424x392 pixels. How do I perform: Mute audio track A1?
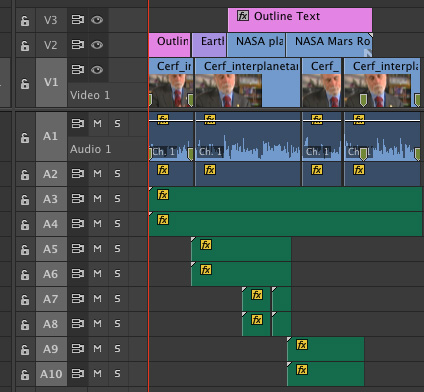(x=97, y=124)
